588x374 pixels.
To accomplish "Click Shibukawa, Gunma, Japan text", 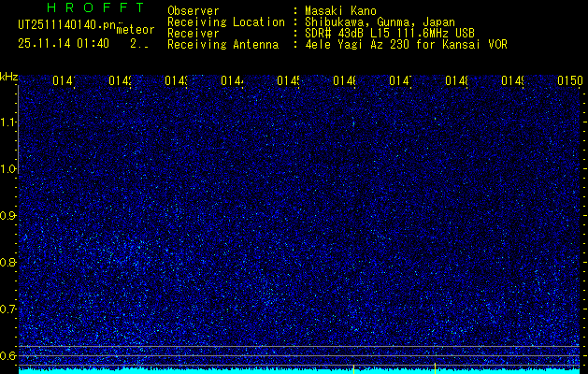I will (380, 22).
